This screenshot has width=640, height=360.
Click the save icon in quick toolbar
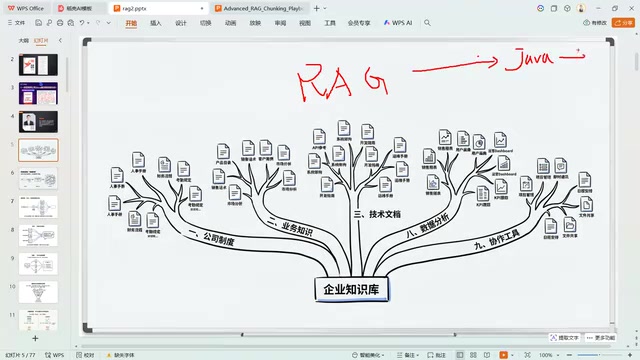(x=38, y=23)
